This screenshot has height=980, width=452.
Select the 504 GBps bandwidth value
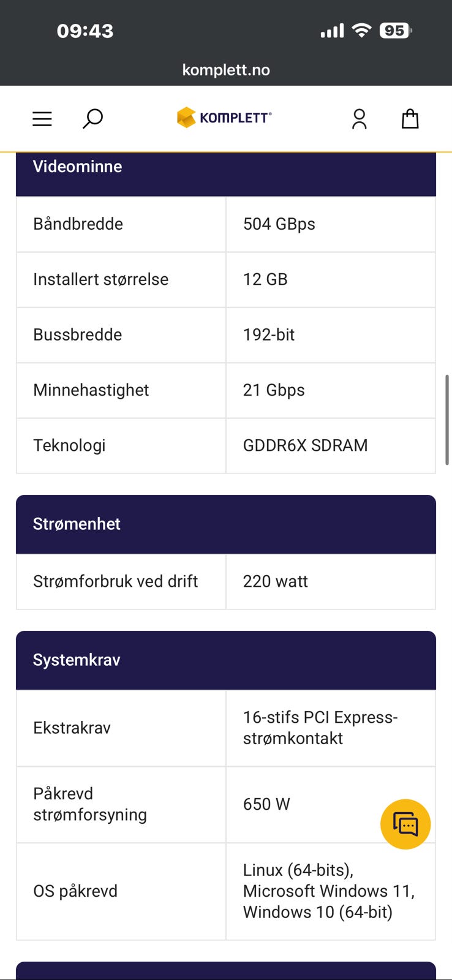click(x=279, y=224)
